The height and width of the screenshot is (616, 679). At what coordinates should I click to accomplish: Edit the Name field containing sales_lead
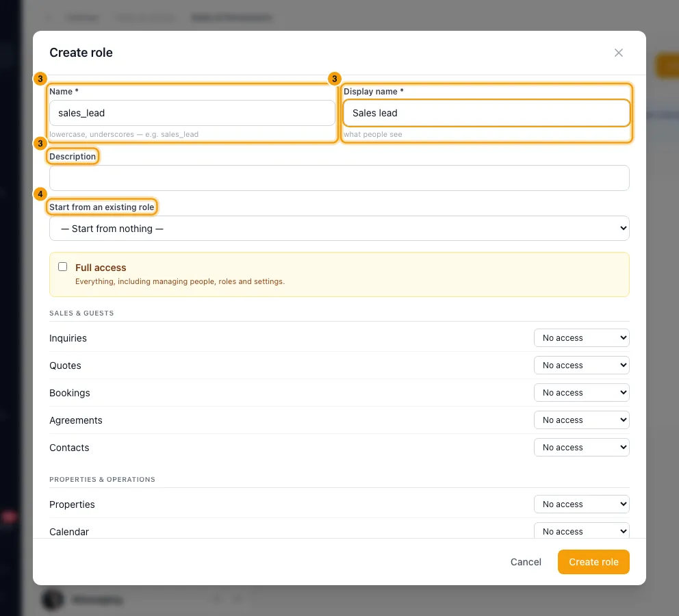click(x=192, y=113)
